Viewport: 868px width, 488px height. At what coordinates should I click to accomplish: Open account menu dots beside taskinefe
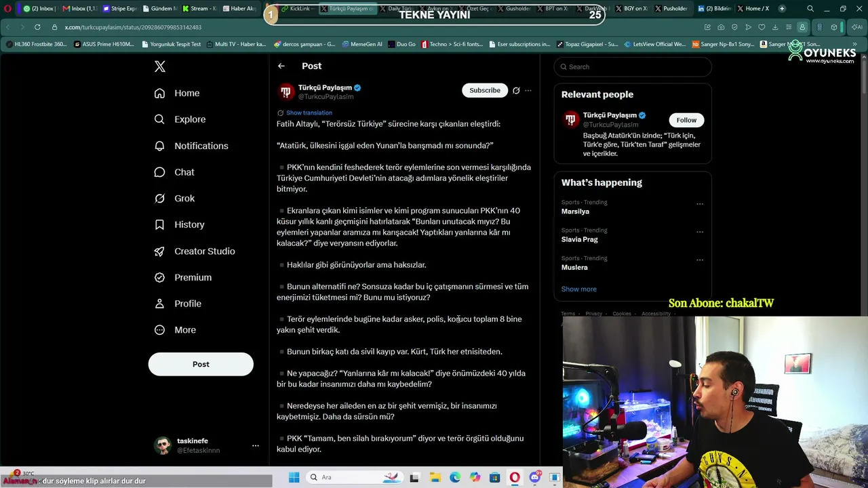(x=256, y=445)
